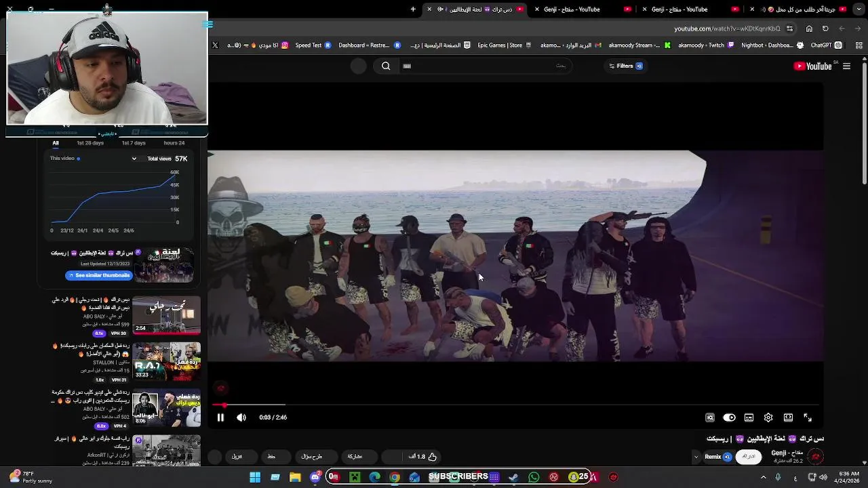
Task: Open WhatsApp from the taskbar
Action: 534,477
